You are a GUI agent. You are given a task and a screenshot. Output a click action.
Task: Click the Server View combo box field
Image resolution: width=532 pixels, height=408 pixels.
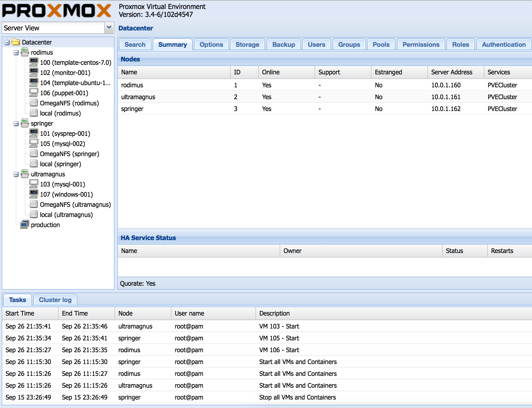point(53,28)
